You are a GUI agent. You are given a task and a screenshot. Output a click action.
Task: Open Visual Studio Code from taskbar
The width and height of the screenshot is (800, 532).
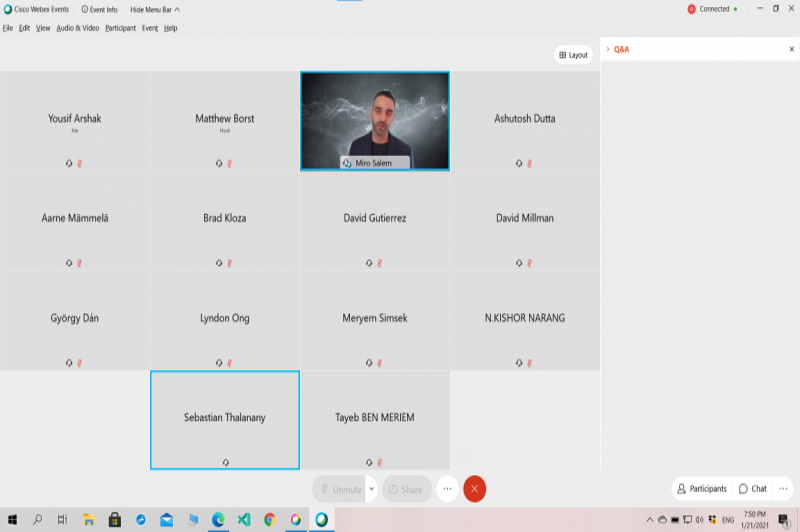(243, 520)
